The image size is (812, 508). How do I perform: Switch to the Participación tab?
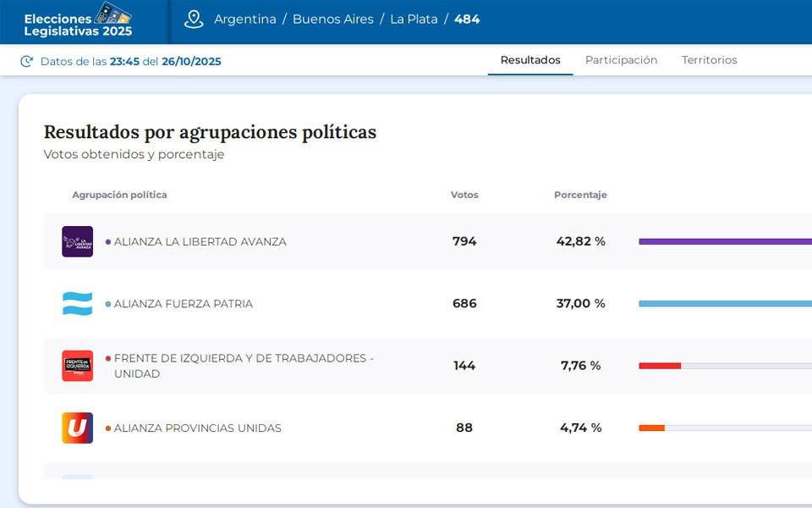[621, 60]
